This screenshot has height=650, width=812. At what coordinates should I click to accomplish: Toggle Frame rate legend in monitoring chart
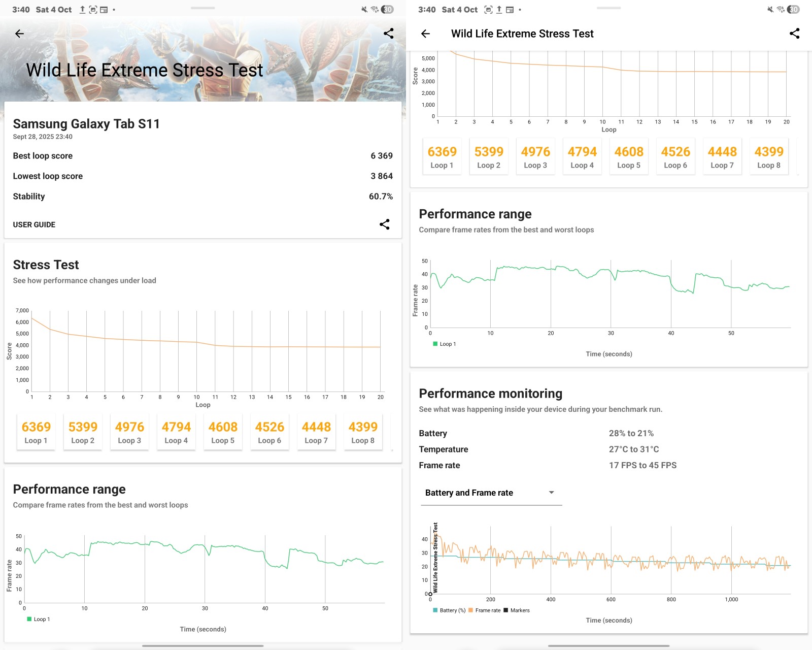(485, 610)
